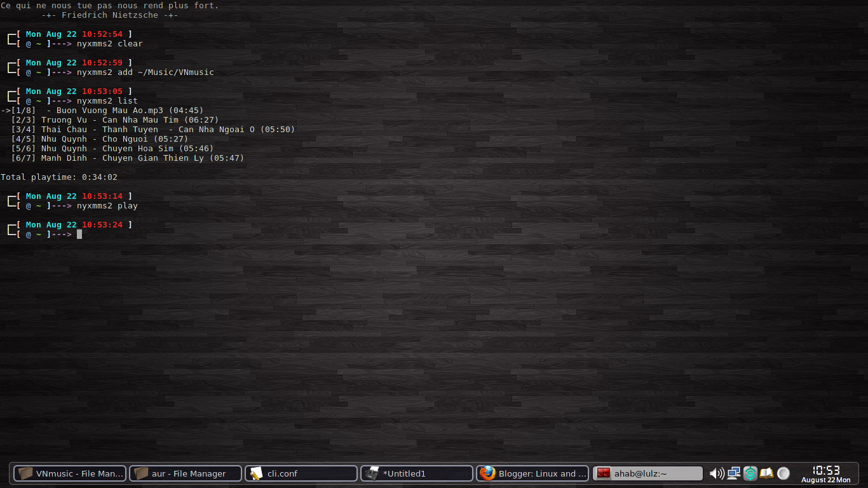Switch to the 'aur - File Manager' window

184,473
